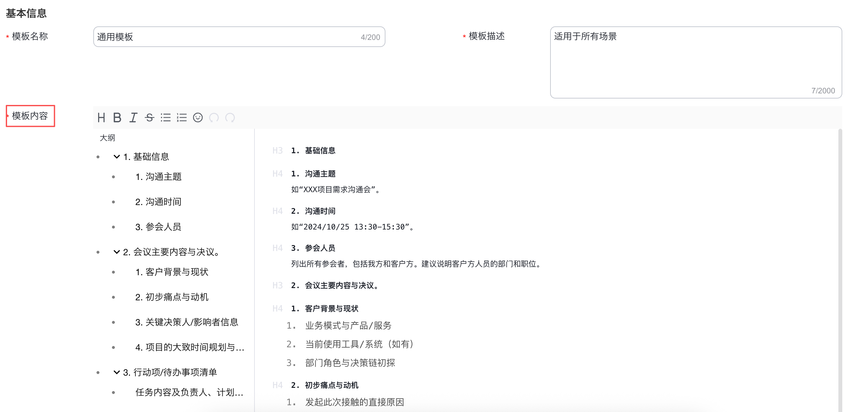Insert an unordered bullet list
Screen dimensions: 868x412
[x=165, y=118]
